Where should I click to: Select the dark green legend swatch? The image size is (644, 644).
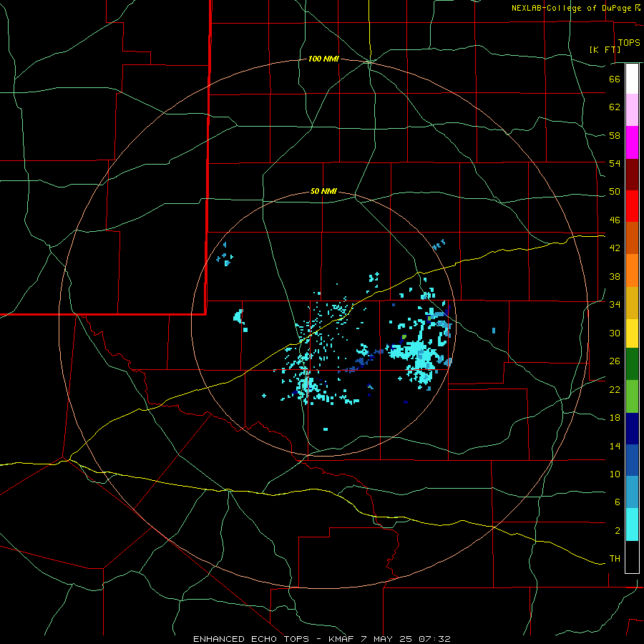632,364
